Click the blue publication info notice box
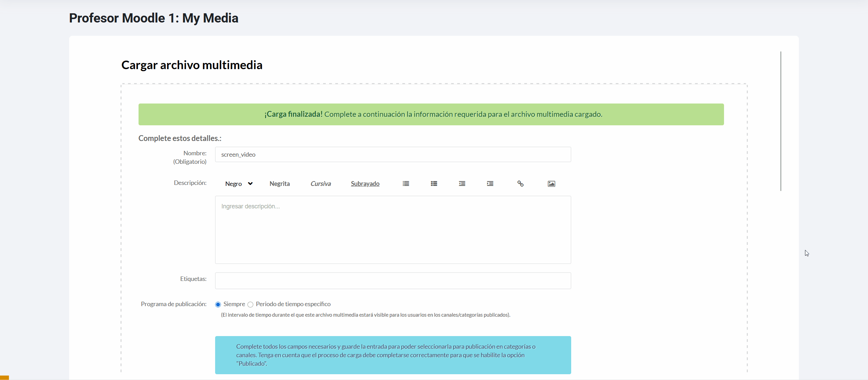868x380 pixels. tap(393, 355)
